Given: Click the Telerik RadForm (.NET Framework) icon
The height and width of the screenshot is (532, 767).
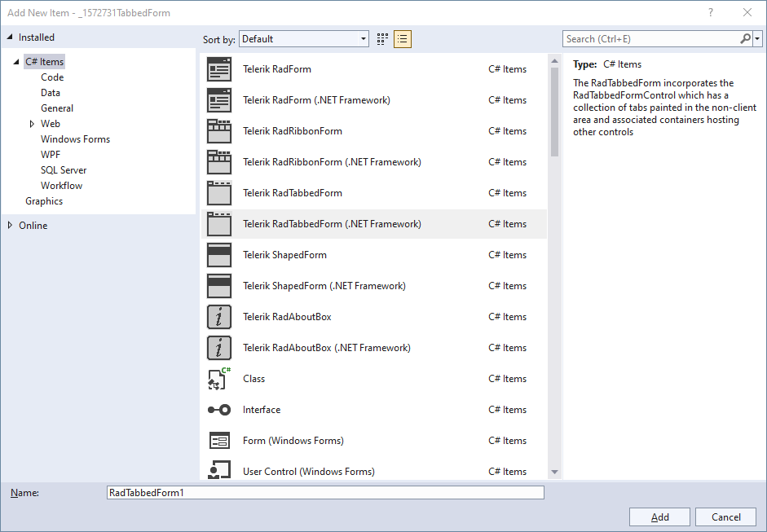Looking at the screenshot, I should pos(219,99).
